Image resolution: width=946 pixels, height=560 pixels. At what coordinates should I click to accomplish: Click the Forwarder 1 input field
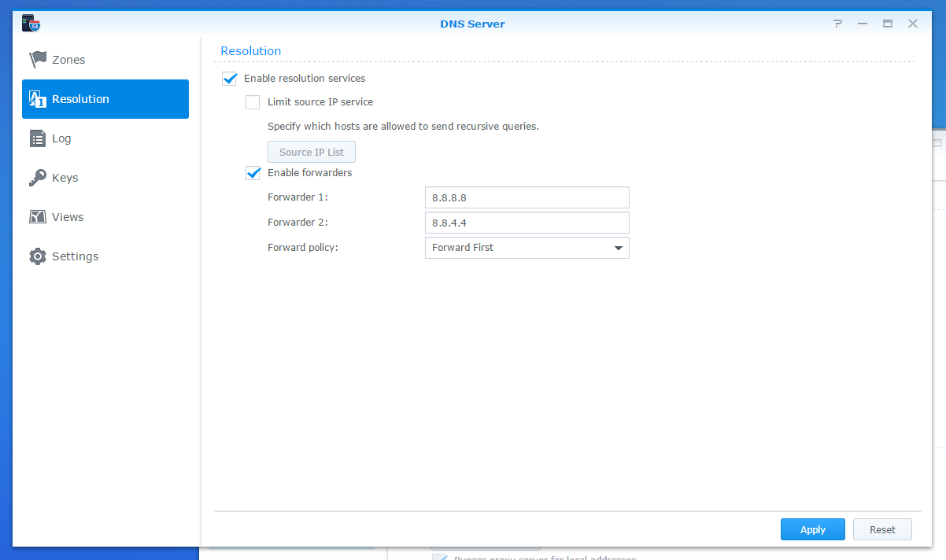[527, 197]
